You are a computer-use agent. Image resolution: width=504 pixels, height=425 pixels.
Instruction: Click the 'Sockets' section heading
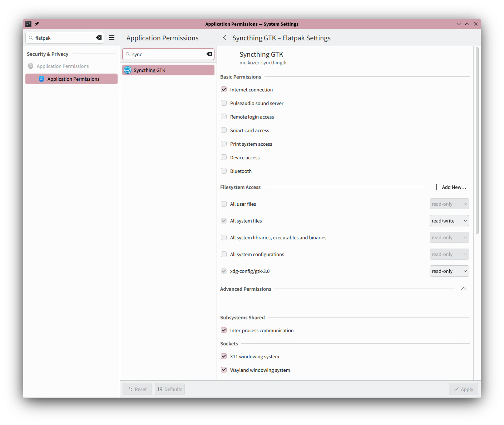(x=229, y=344)
